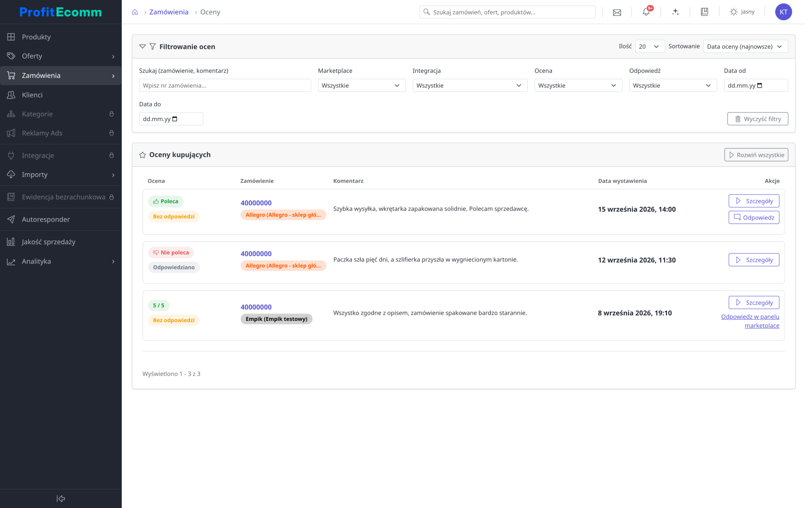Screen dimensions: 812x508
Task: Open order 40000000 in the Empik row
Action: click(x=256, y=307)
